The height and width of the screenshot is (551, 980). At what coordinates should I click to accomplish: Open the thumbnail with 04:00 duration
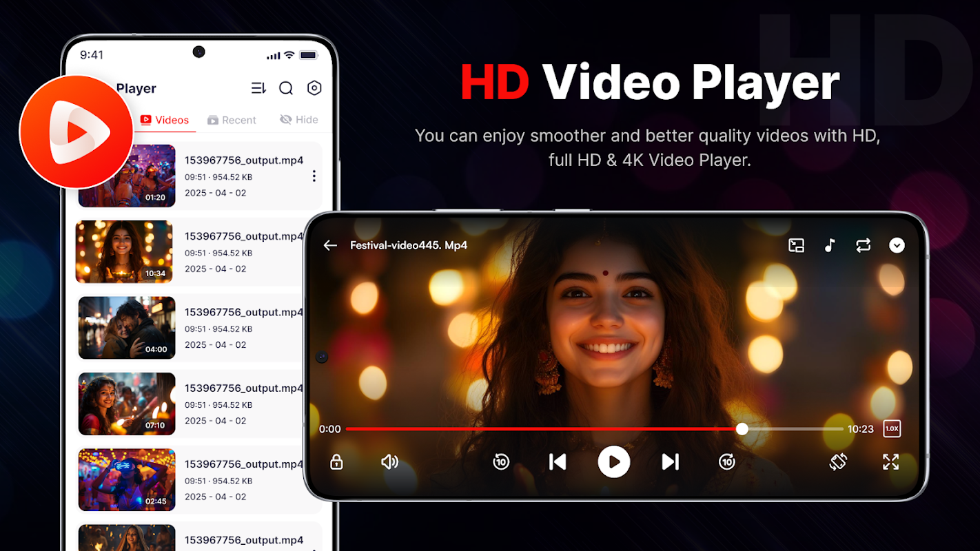point(127,328)
